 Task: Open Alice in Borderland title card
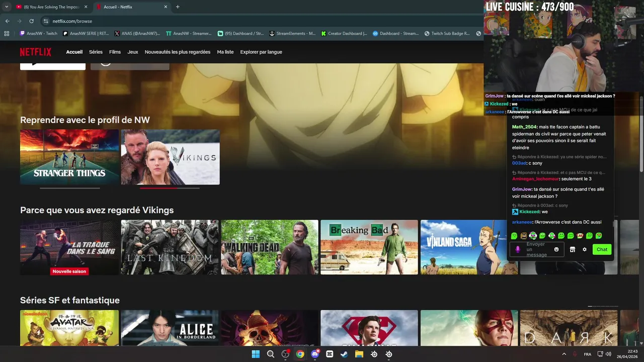[x=170, y=328]
